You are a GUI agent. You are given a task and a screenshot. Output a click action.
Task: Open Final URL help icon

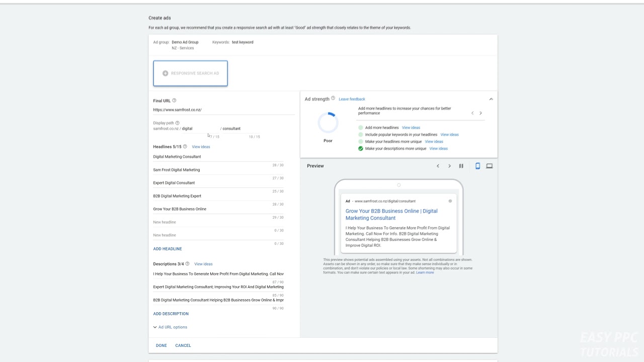click(174, 101)
